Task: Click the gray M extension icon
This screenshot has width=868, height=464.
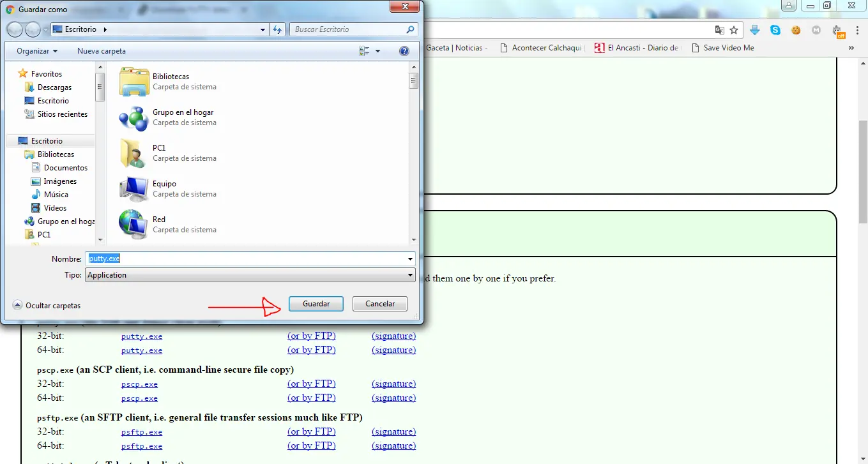Action: coord(816,30)
